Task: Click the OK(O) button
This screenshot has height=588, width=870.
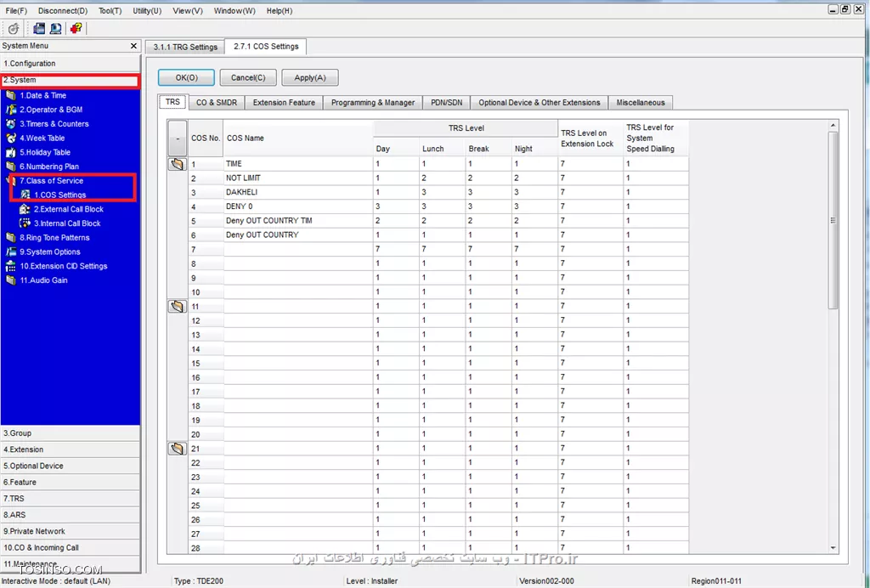Action: coord(186,77)
